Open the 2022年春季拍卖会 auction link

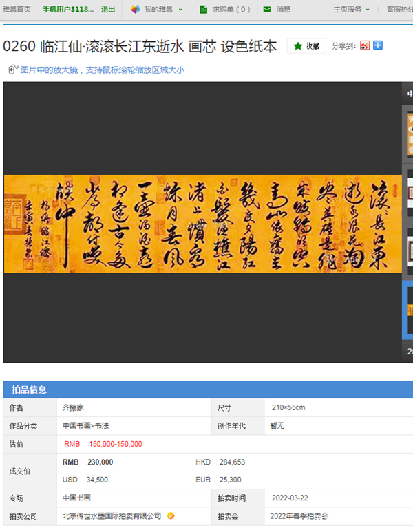pyautogui.click(x=299, y=516)
